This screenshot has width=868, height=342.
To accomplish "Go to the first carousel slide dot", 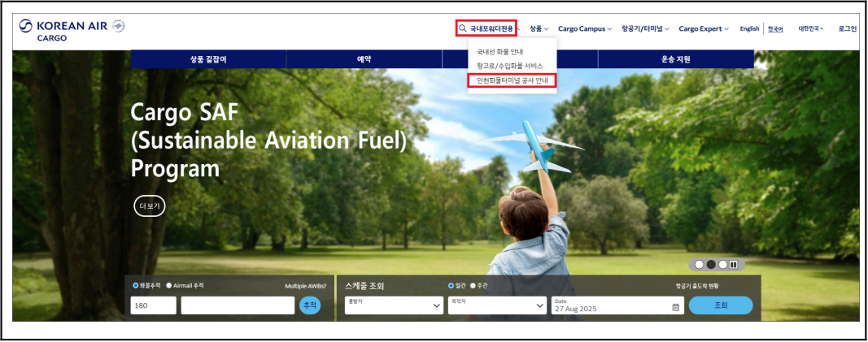I will click(x=699, y=264).
